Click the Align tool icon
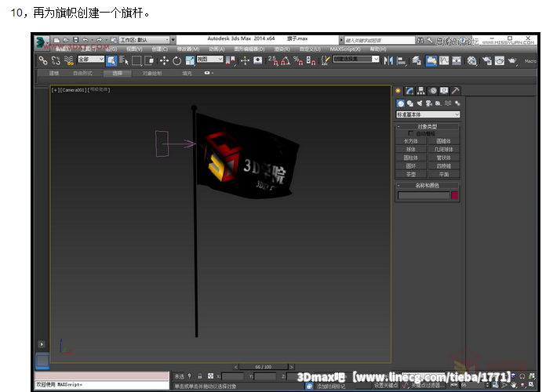The height and width of the screenshot is (392, 542). [402, 61]
